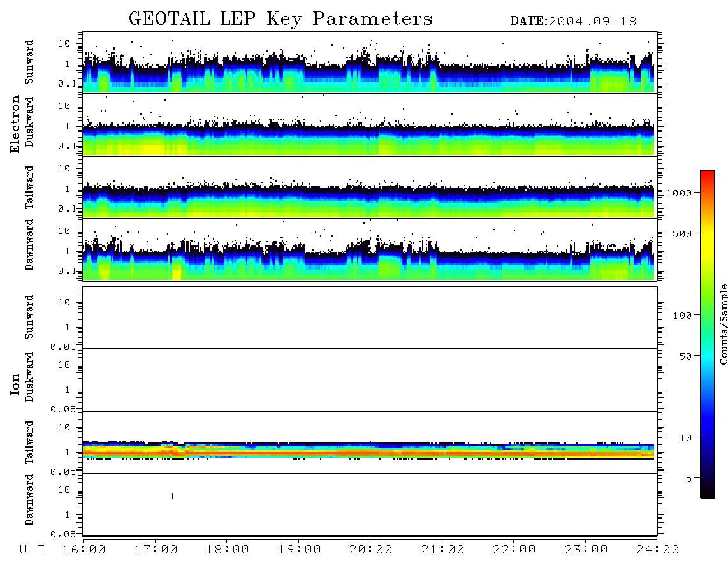Pick the black bottom of the color bar
The width and height of the screenshot is (728, 561).
click(708, 492)
